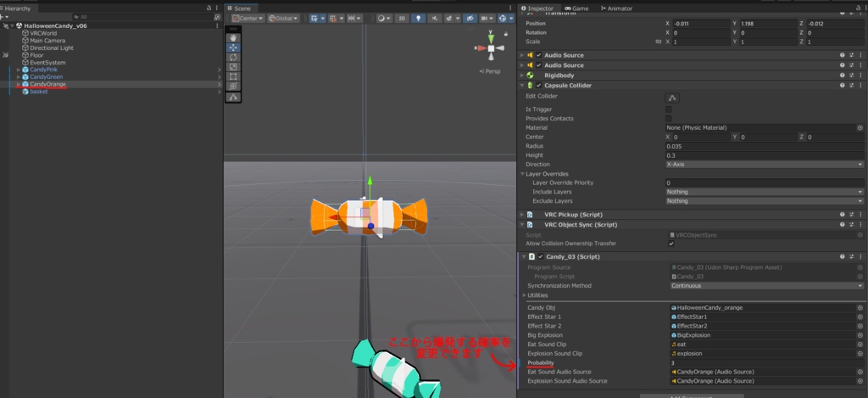This screenshot has height=398, width=868.
Task: Open CandyOrange prefab with its chevron
Action: pos(220,84)
